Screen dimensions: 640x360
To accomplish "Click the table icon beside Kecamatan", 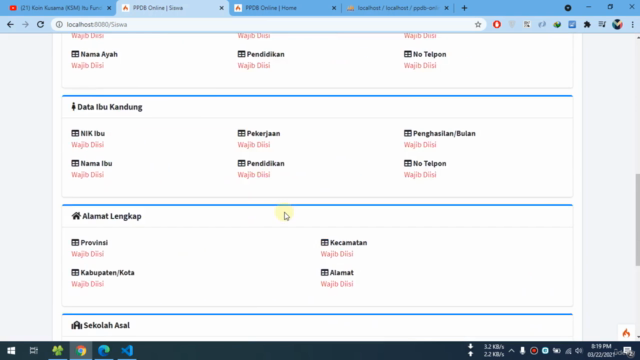I will click(324, 242).
